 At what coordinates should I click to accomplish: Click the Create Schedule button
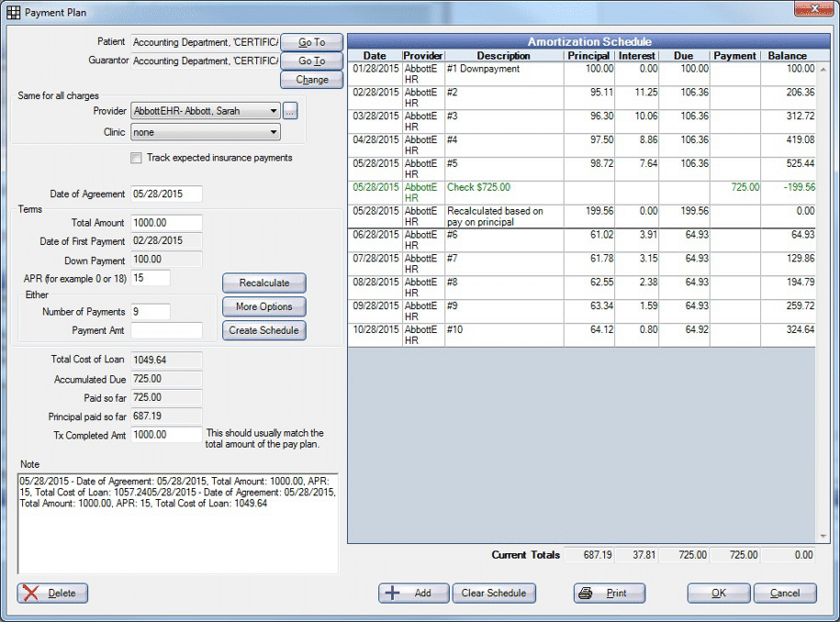point(263,330)
